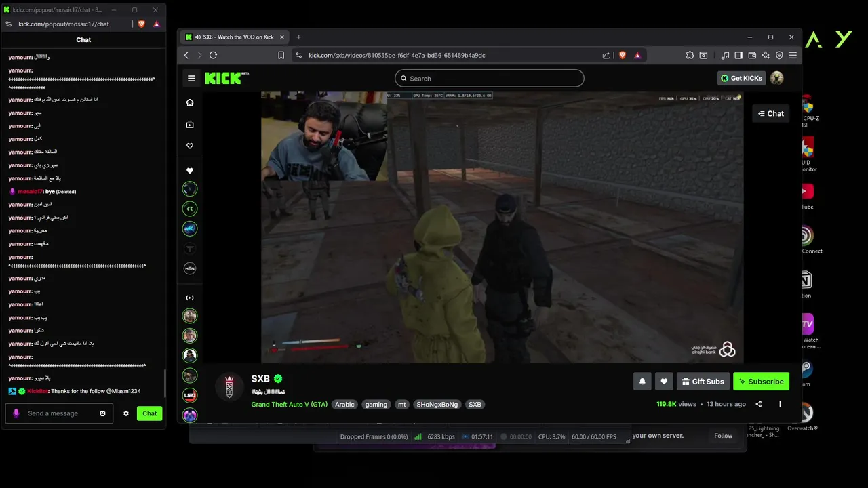Click the Gift Subs button

(x=703, y=382)
